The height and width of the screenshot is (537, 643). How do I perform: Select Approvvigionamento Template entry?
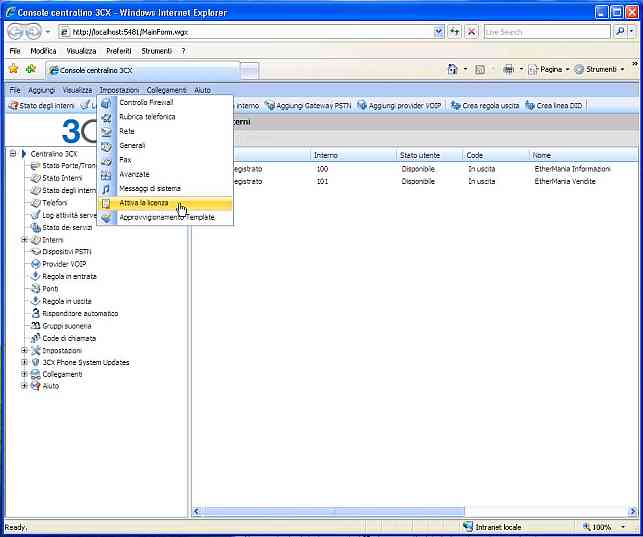pyautogui.click(x=165, y=217)
